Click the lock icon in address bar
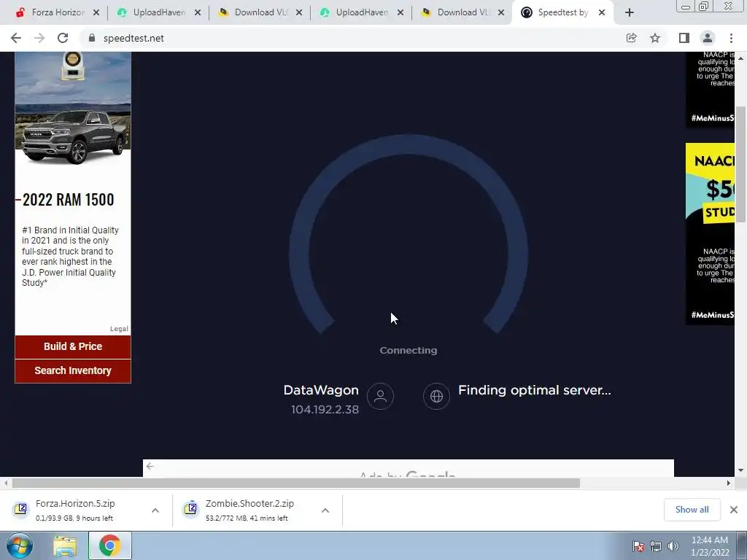Screen dimensions: 747x560 click(92, 38)
